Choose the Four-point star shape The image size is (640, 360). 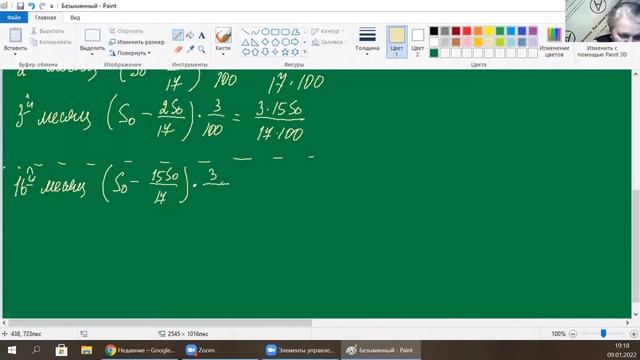[x=275, y=52]
